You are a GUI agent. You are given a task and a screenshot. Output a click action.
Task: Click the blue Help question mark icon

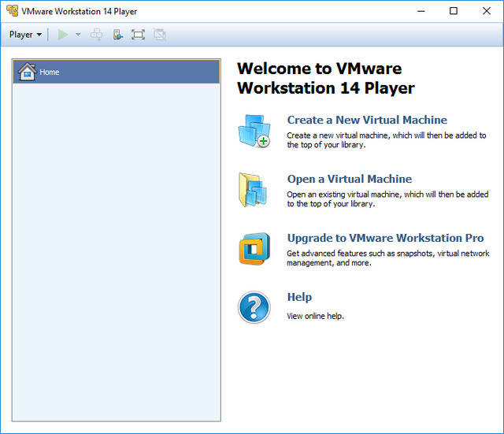pyautogui.click(x=254, y=307)
